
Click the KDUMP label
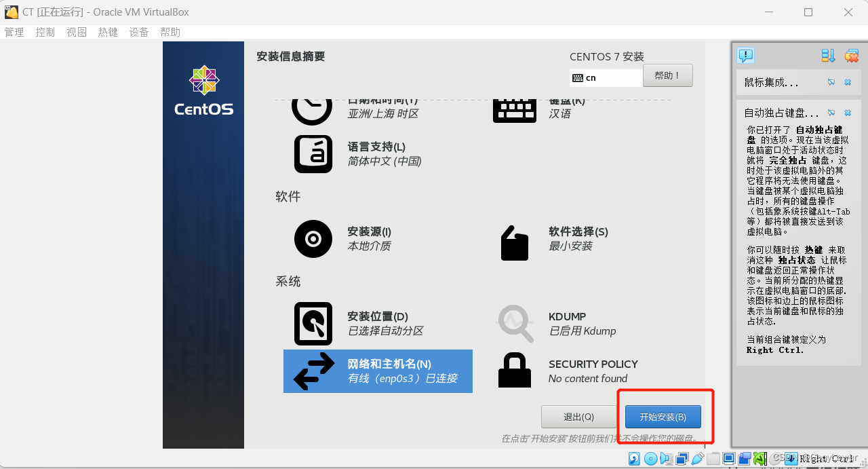click(x=568, y=316)
